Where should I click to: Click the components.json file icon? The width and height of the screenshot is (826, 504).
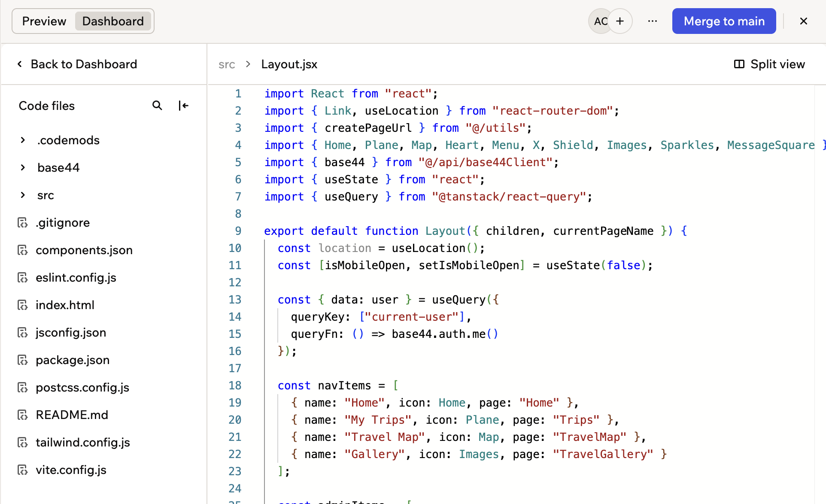pos(22,250)
